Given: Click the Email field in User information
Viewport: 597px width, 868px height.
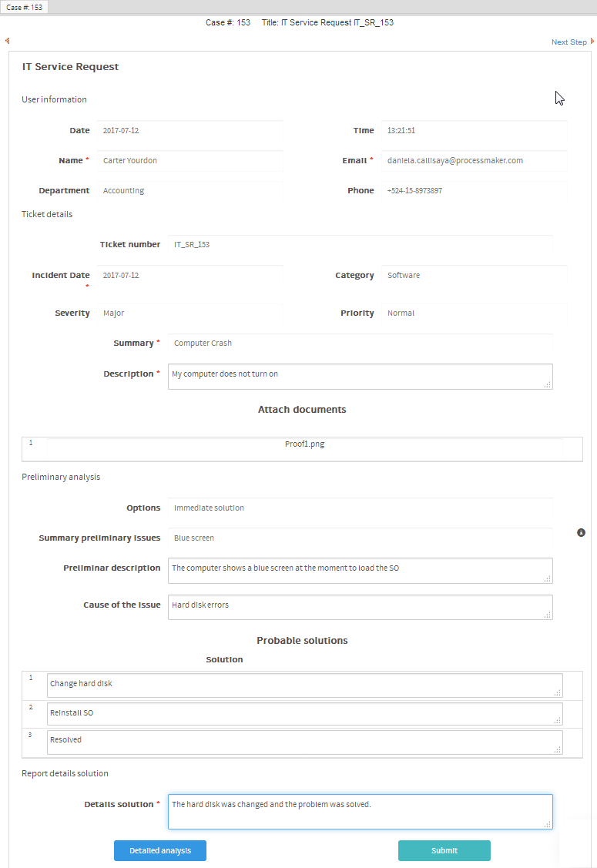Looking at the screenshot, I should click(475, 161).
